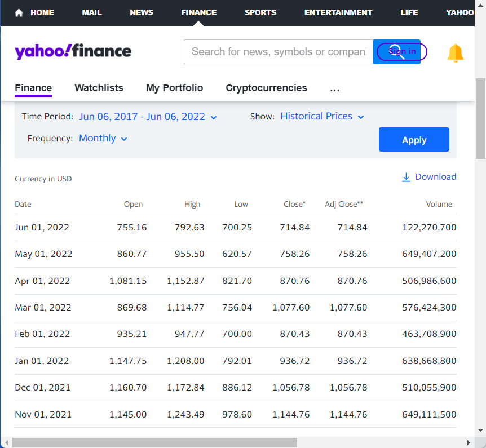Click the notification bell icon
The height and width of the screenshot is (448, 486).
455,53
